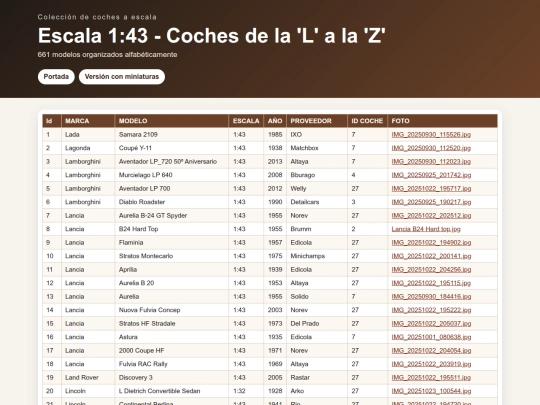The width and height of the screenshot is (540, 405).
Task: Click the Id column header
Action: click(x=52, y=121)
